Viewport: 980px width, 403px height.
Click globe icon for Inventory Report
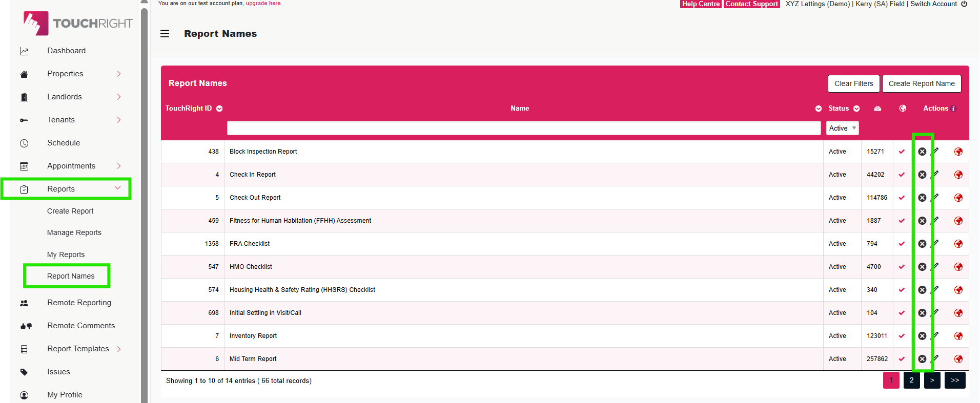(958, 336)
